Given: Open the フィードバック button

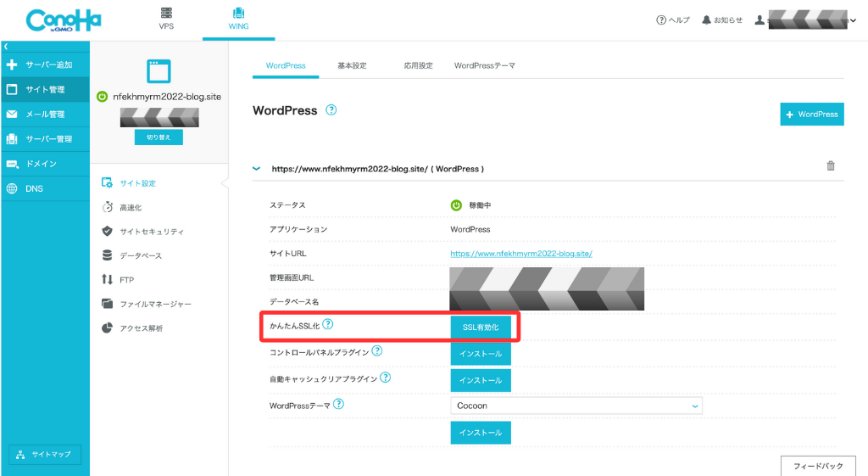Looking at the screenshot, I should [x=818, y=466].
